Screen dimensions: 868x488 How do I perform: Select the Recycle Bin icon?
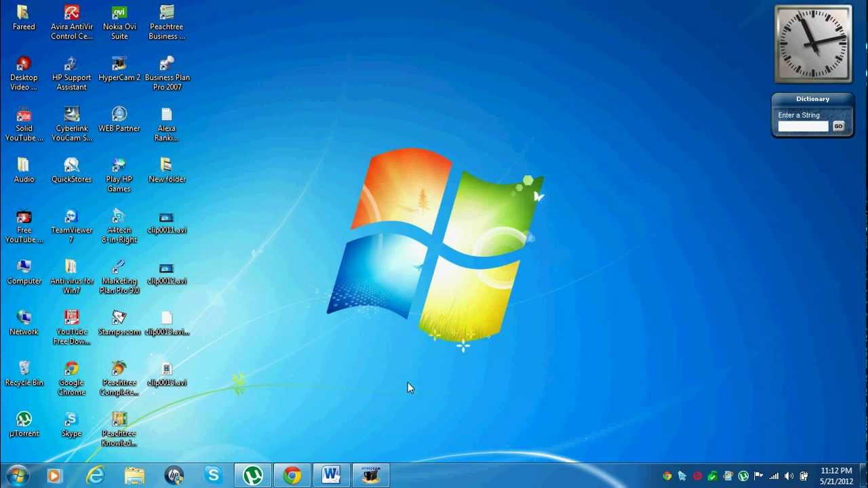[x=24, y=374]
